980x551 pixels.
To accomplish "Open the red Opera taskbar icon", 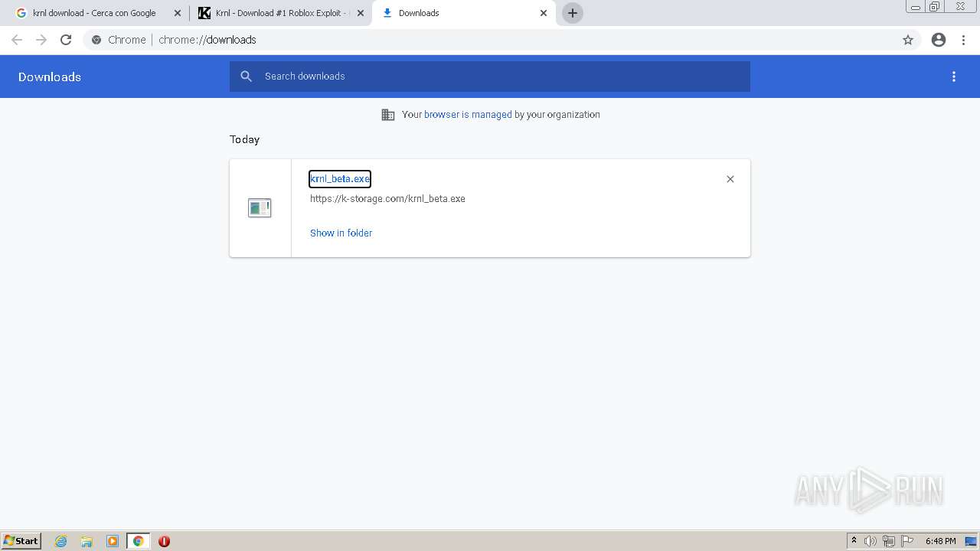I will pyautogui.click(x=164, y=541).
